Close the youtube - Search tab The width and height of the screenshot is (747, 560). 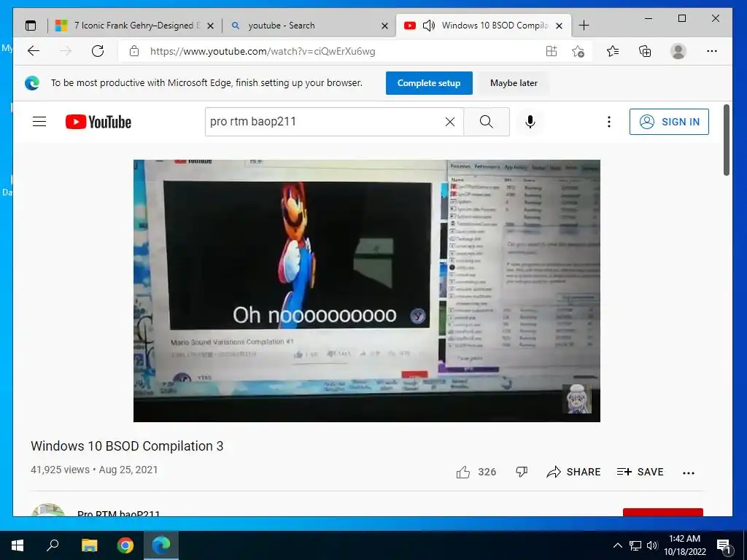point(385,26)
